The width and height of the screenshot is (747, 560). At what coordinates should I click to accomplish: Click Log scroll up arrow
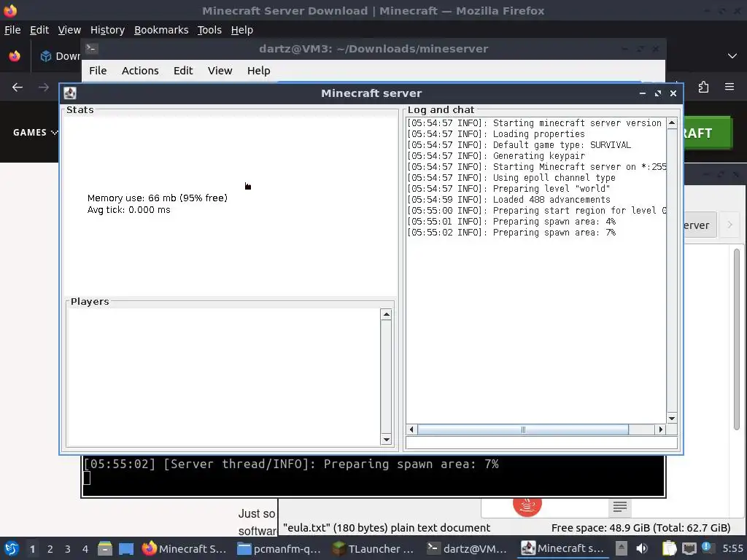click(672, 122)
